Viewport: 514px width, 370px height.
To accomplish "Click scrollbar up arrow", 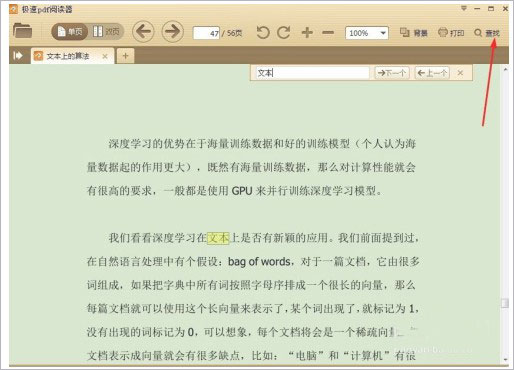I will [505, 69].
